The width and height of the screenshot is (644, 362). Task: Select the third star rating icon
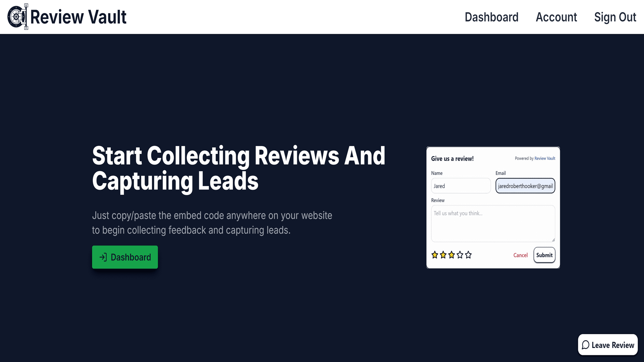coord(451,255)
